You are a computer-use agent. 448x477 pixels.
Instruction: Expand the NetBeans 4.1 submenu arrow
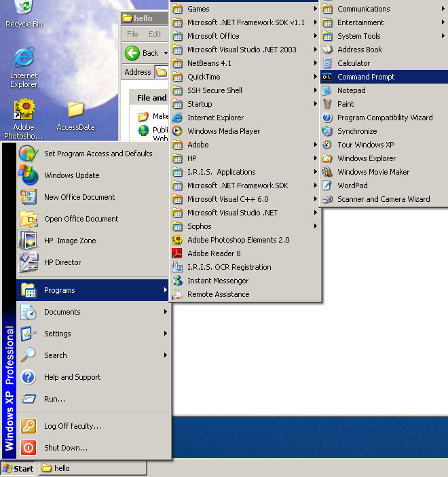(316, 63)
